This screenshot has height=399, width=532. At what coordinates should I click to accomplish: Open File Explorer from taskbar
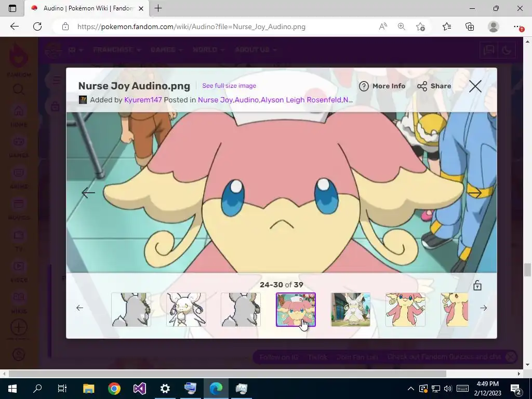pyautogui.click(x=88, y=388)
